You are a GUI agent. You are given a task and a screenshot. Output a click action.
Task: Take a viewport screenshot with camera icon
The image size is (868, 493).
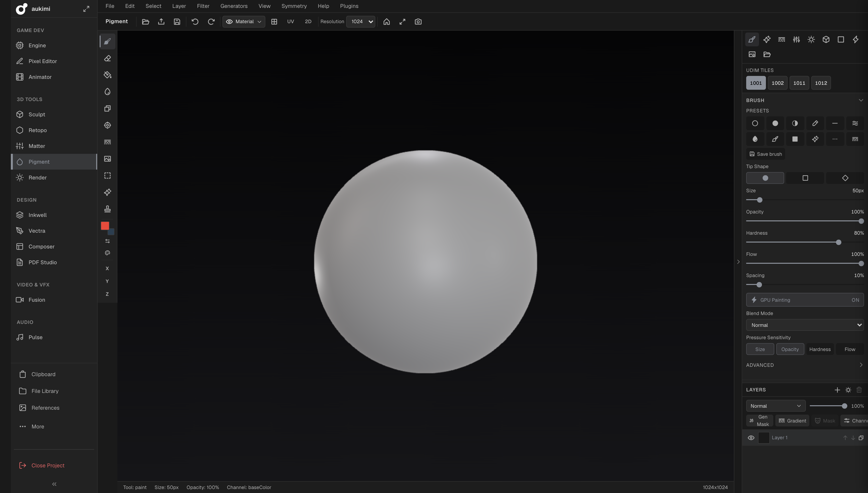tap(418, 22)
